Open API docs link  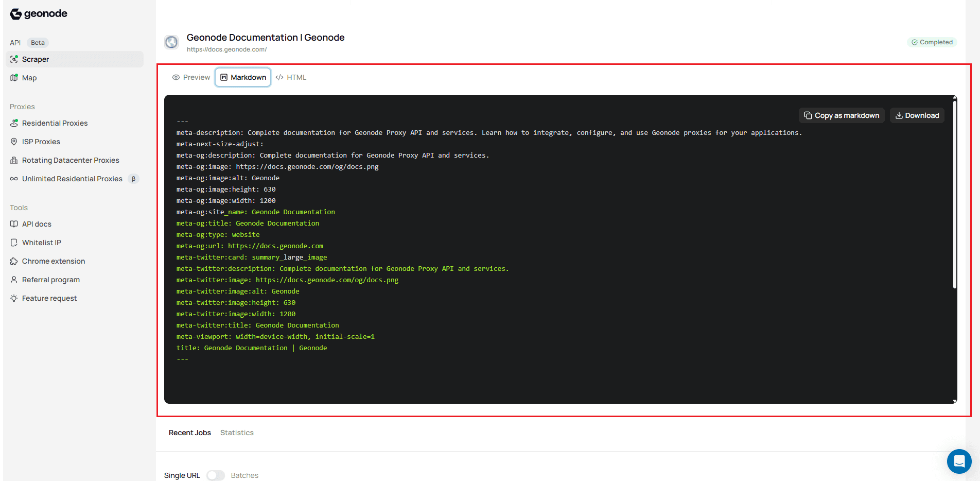pos(75,224)
